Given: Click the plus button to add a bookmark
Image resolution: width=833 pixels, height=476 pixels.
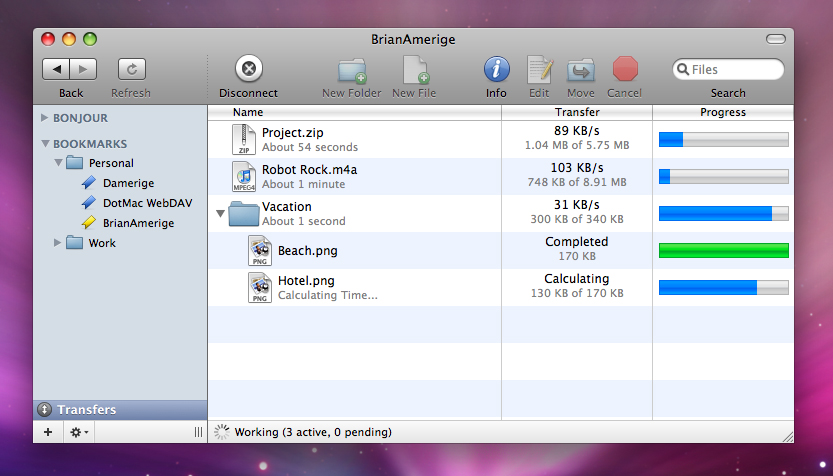Looking at the screenshot, I should (x=48, y=432).
